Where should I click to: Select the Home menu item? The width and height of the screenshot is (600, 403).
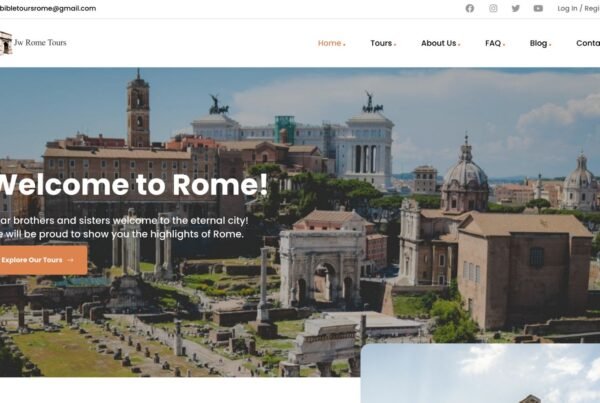pos(330,43)
